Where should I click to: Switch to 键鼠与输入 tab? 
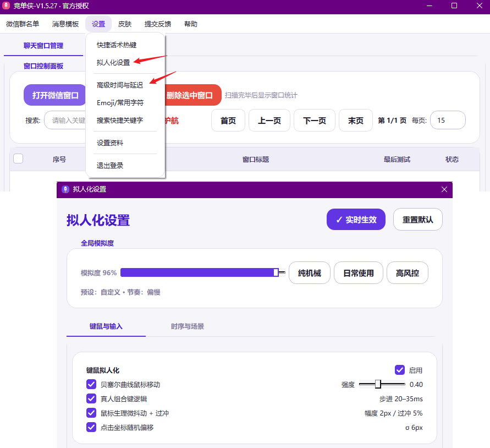(x=106, y=326)
